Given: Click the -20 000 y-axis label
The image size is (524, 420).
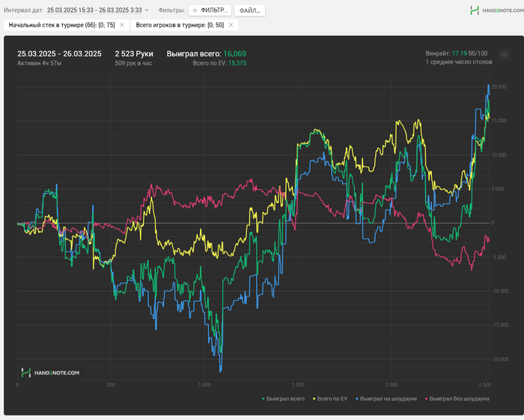Looking at the screenshot, I should pyautogui.click(x=499, y=359).
